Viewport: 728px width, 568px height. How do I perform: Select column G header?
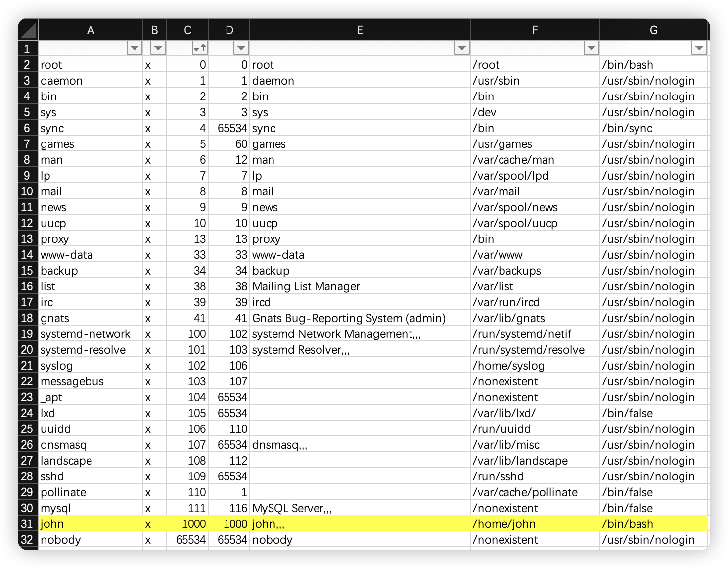click(654, 30)
